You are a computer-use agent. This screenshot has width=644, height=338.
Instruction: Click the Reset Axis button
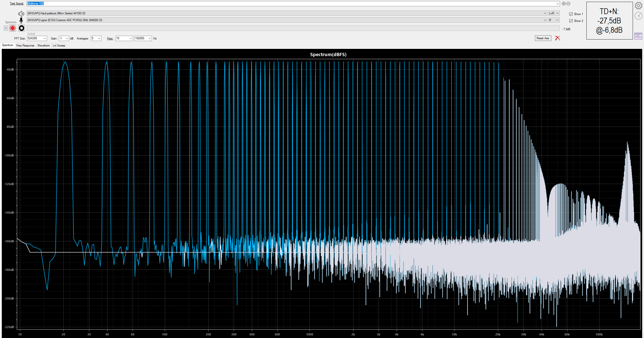pyautogui.click(x=543, y=38)
